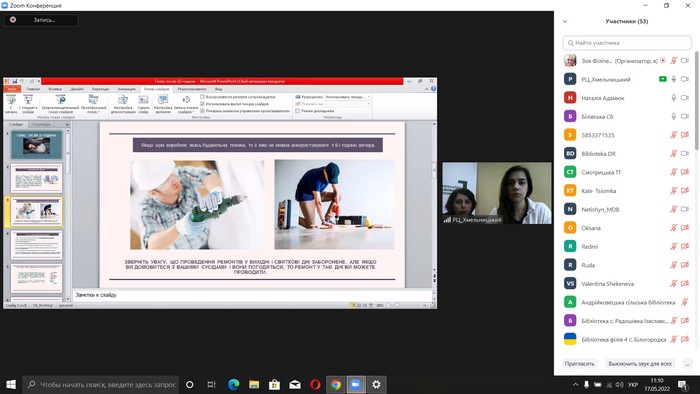Select slide 5 thumbnail
This screenshot has height=394, width=700.
tap(37, 278)
